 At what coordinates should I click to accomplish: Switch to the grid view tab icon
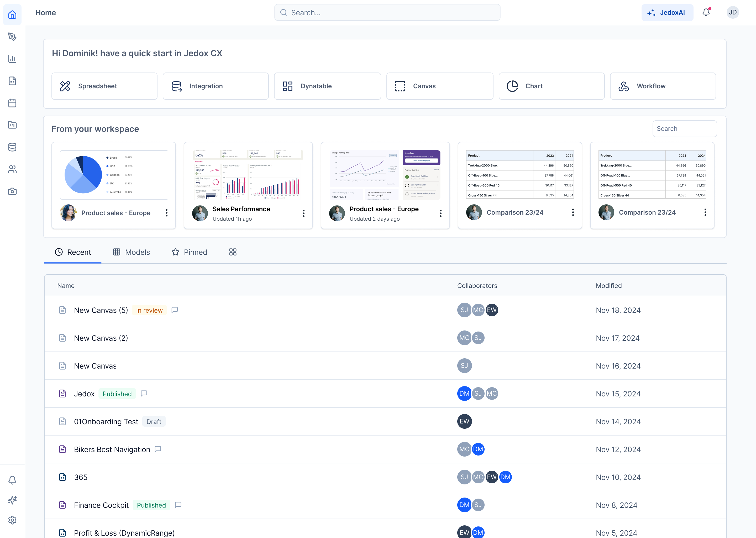click(x=233, y=252)
